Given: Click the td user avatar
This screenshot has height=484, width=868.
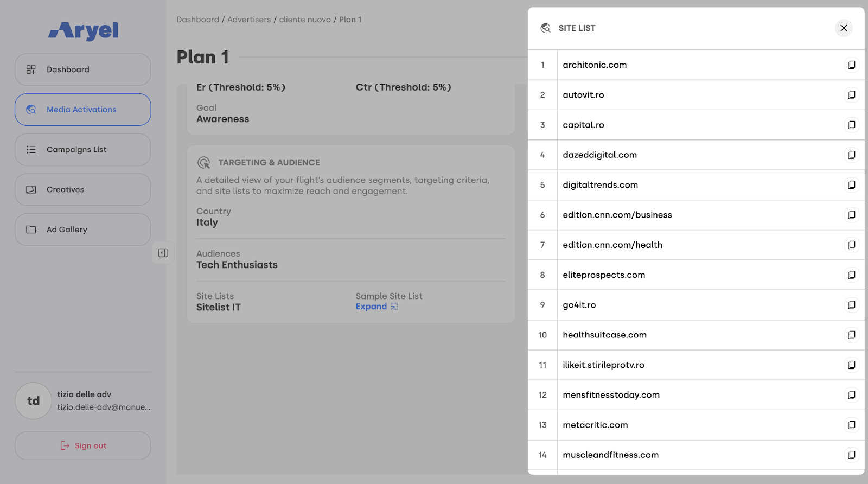Looking at the screenshot, I should [34, 401].
